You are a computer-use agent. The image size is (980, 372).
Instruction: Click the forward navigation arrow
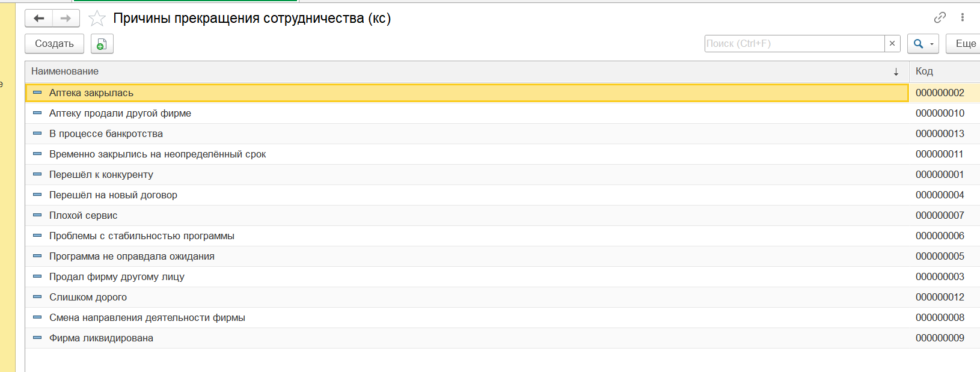(66, 19)
